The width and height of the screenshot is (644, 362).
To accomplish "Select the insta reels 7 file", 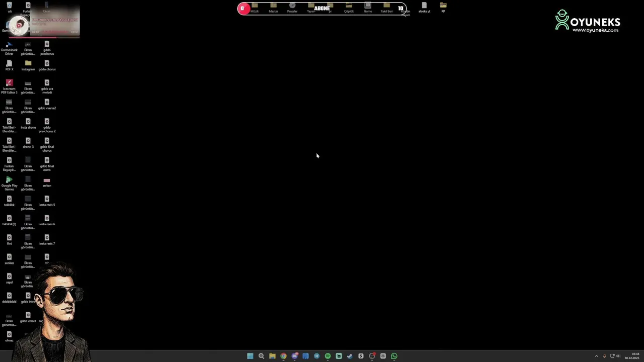I will tap(47, 240).
